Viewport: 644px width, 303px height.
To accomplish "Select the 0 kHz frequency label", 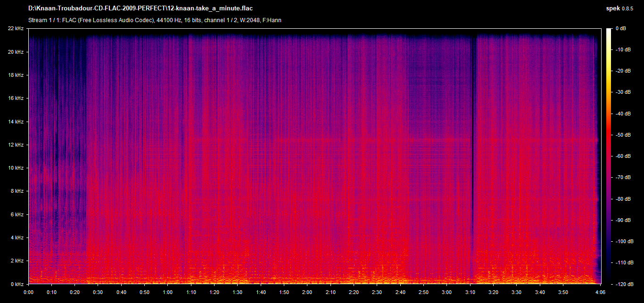I will pyautogui.click(x=17, y=284).
